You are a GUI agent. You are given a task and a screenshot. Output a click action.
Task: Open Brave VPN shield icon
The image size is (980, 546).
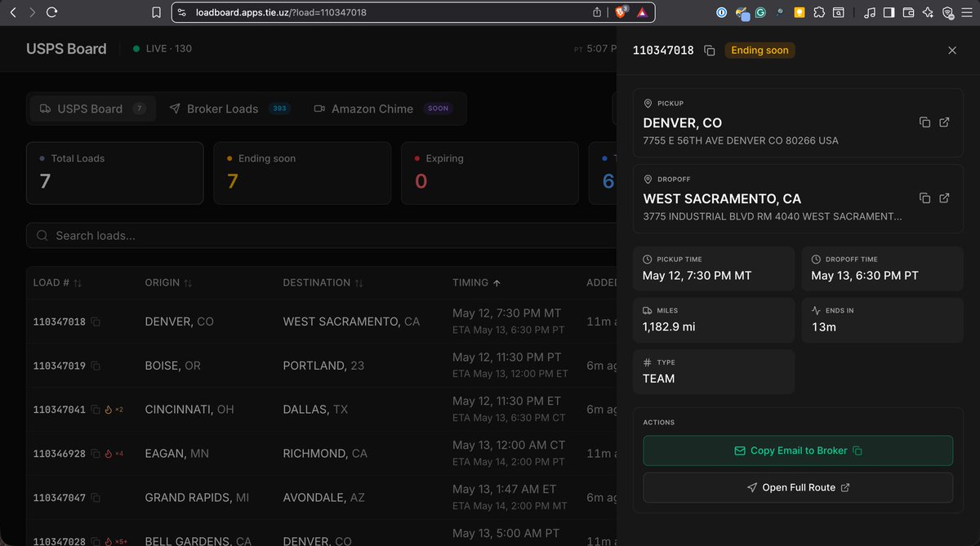948,12
